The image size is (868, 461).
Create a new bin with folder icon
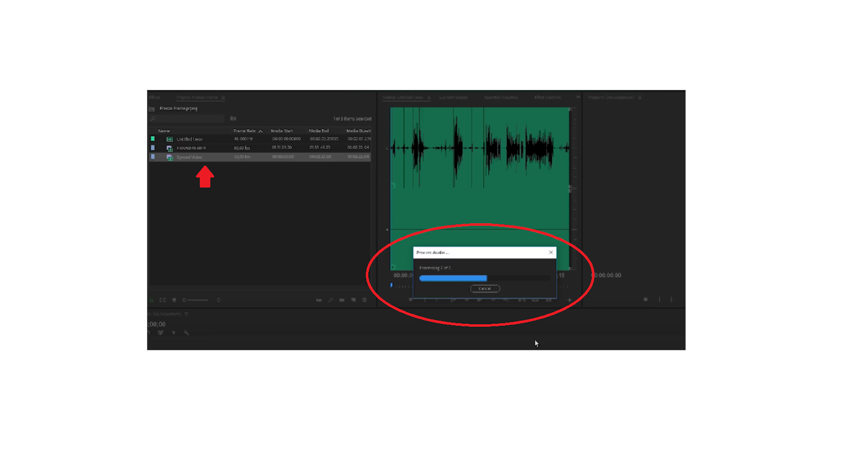click(x=342, y=300)
